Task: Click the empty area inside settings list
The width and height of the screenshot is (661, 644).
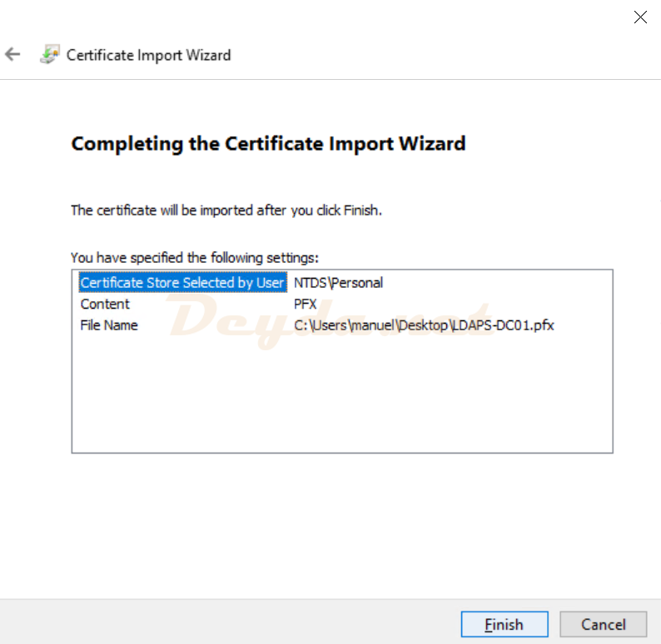Action: coord(341,399)
